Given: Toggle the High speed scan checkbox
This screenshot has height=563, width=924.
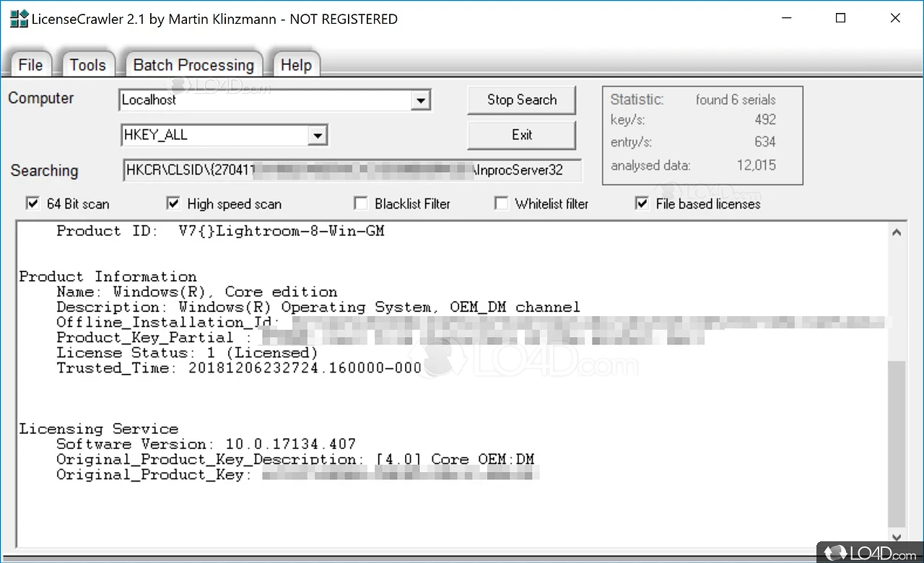Looking at the screenshot, I should [173, 204].
